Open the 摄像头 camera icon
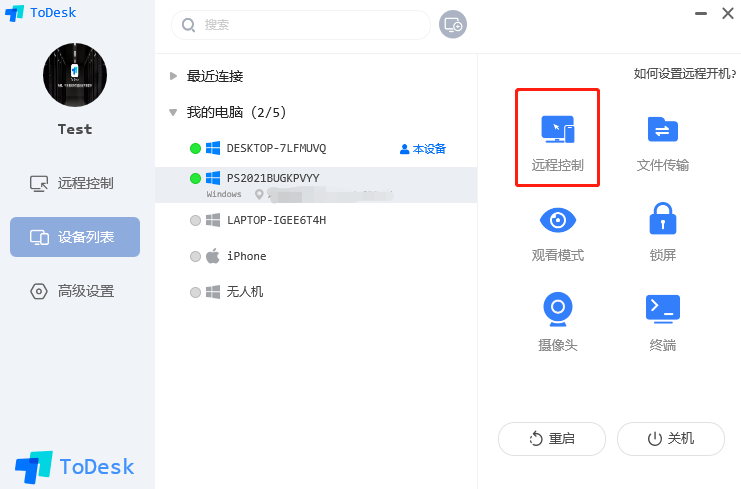 click(x=558, y=309)
